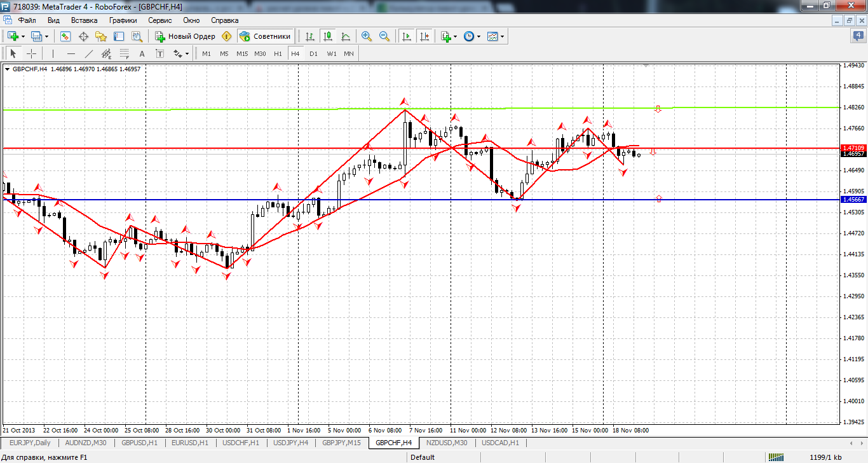The height and width of the screenshot is (463, 868).
Task: Select the text 'A' drawing tool
Action: tap(142, 53)
